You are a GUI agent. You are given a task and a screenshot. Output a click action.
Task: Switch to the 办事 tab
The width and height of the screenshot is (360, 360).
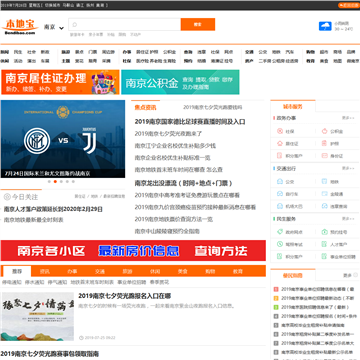[72, 271]
